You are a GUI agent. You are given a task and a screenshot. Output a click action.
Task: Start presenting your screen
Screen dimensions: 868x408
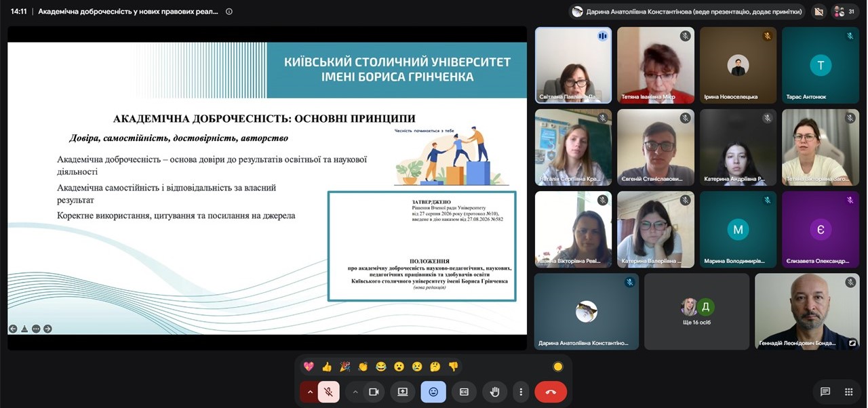point(403,392)
